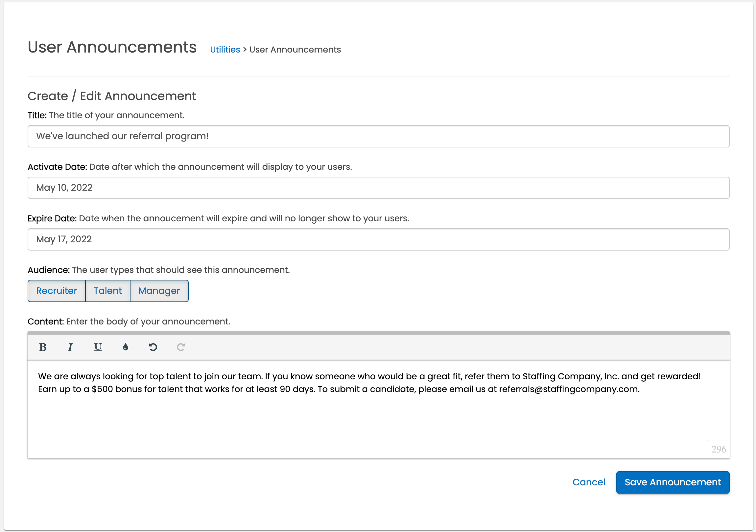Go to the Utilities breadcrumb link
Image resolution: width=756 pixels, height=532 pixels.
point(225,50)
